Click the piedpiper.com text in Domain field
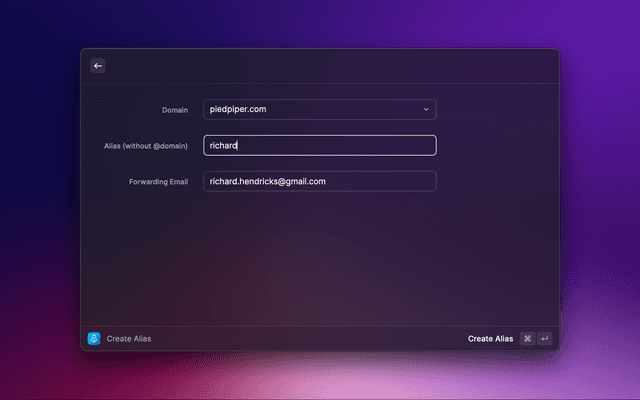The height and width of the screenshot is (400, 640). (x=237, y=110)
